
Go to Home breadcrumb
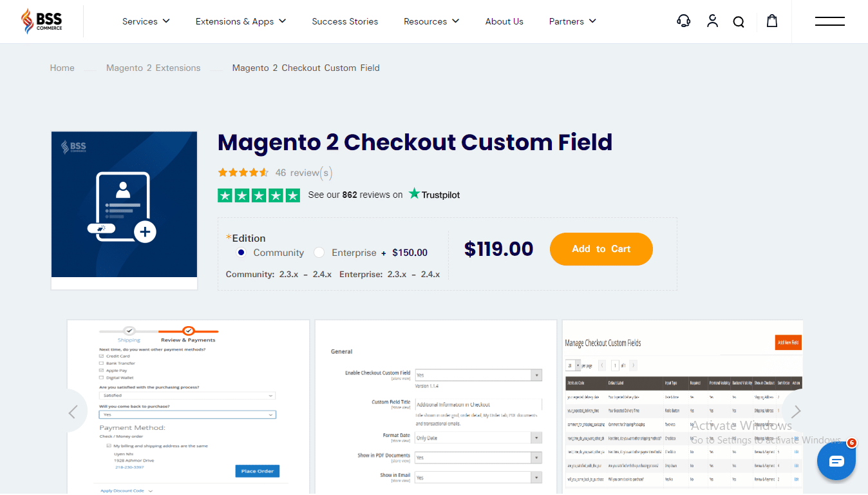point(62,68)
